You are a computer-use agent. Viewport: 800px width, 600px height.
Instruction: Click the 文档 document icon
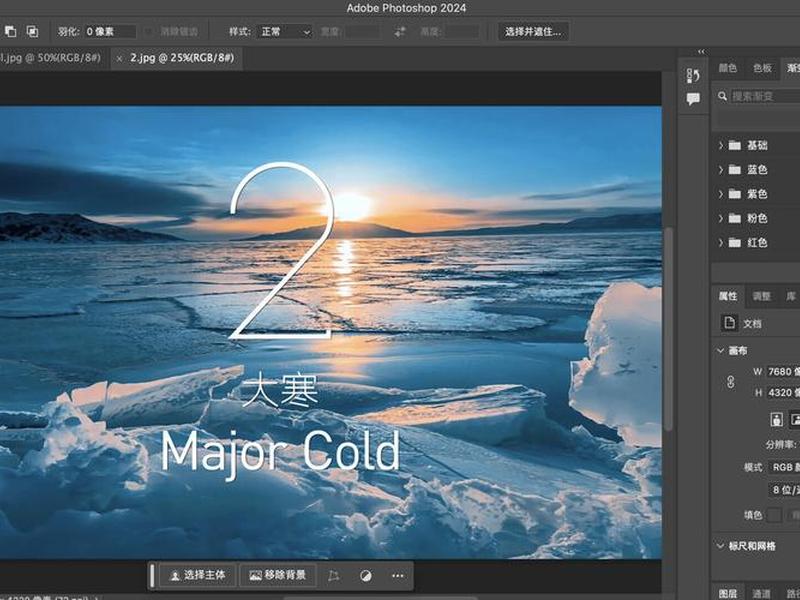point(730,323)
